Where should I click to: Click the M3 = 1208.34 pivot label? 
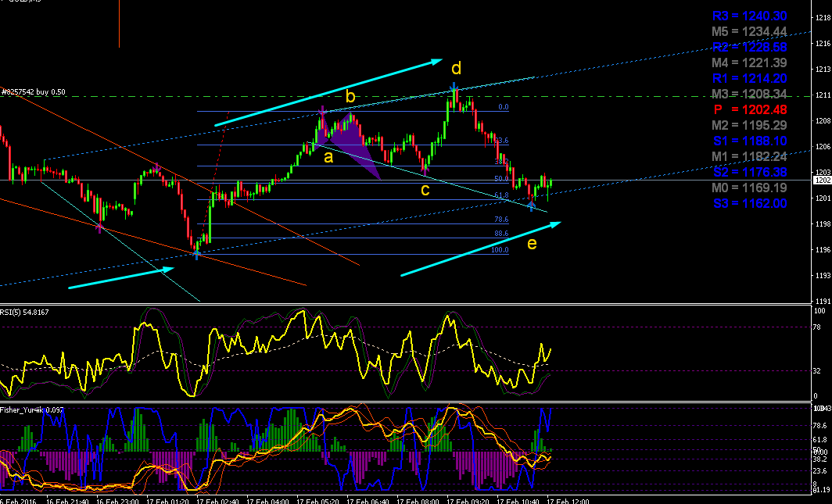749,95
